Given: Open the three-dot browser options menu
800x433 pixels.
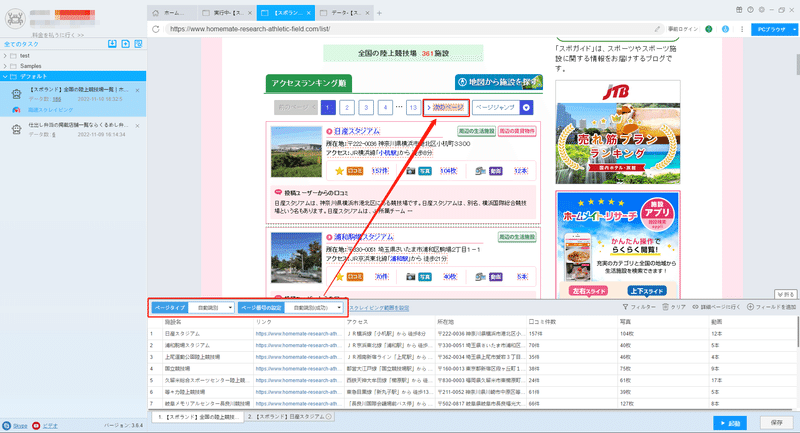Looking at the screenshot, I should [742, 29].
